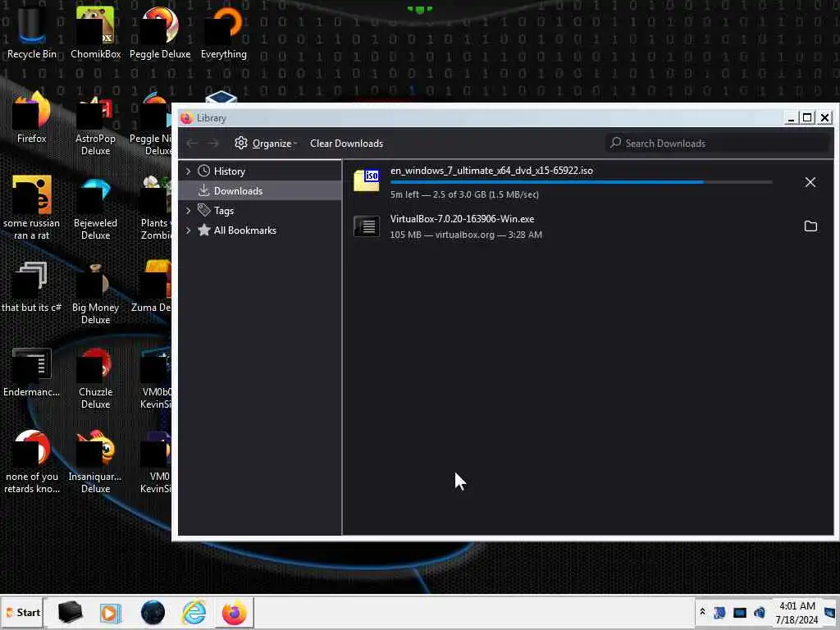This screenshot has height=630, width=840.
Task: Click the VirtualBox exe file icon
Action: 367,226
